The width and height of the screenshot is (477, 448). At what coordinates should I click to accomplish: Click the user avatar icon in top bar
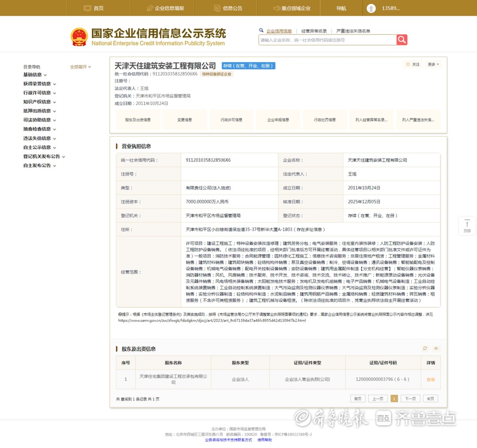(x=371, y=8)
